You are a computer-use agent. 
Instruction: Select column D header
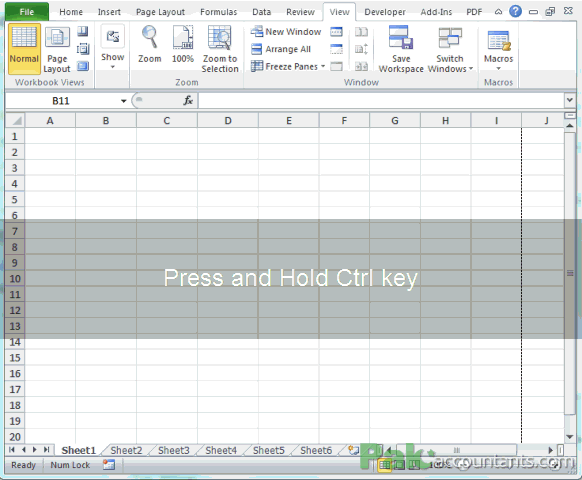[x=228, y=120]
